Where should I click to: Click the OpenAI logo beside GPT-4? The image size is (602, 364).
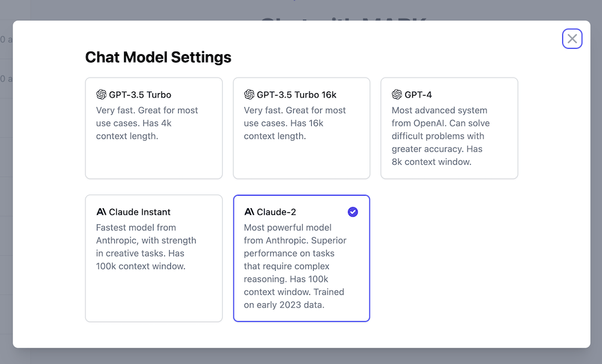(397, 94)
